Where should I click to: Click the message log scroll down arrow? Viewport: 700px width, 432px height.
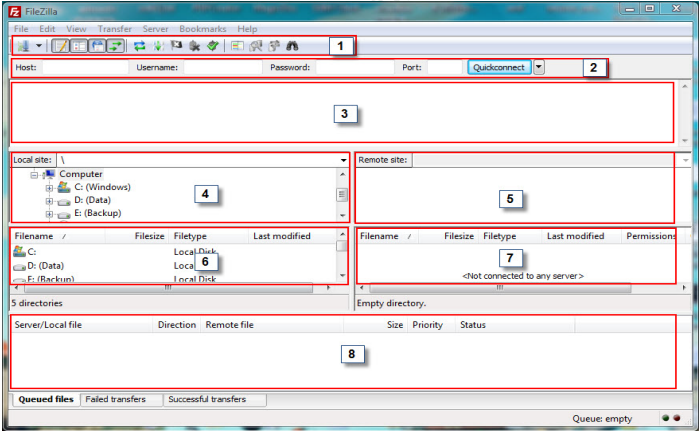685,141
